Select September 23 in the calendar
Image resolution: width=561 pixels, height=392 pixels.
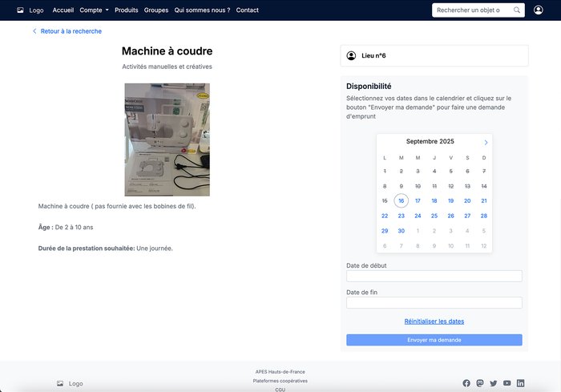tap(401, 216)
